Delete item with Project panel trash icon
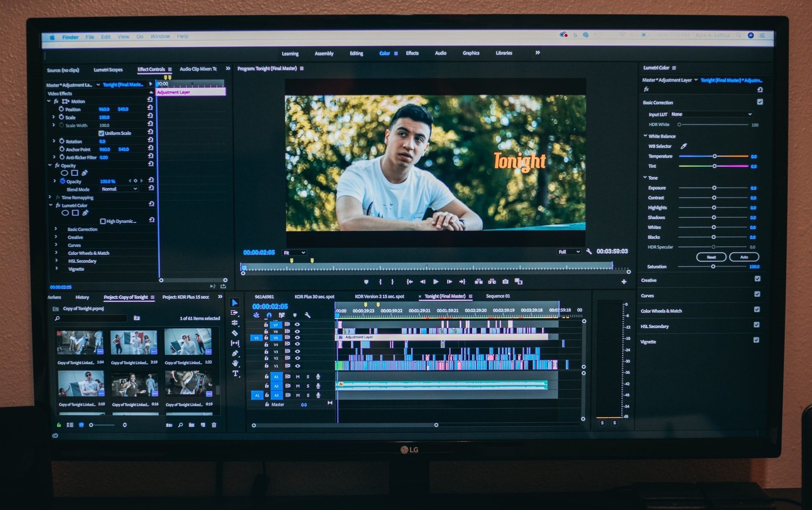Image resolution: width=812 pixels, height=510 pixels. (x=214, y=425)
